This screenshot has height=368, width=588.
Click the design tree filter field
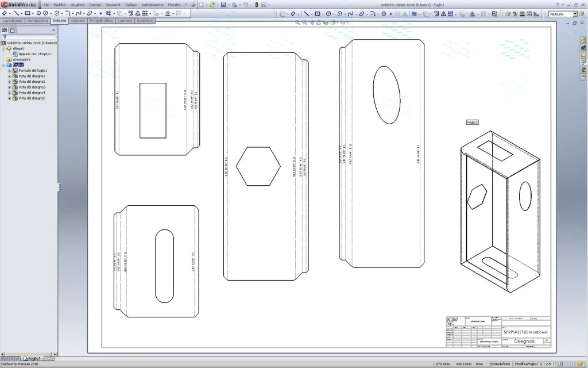pos(29,37)
